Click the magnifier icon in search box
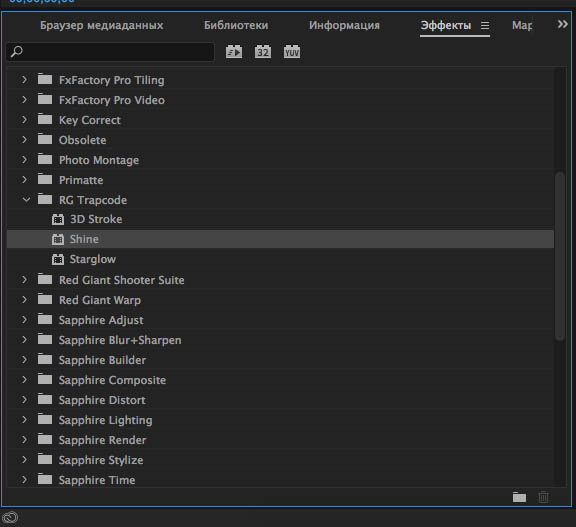The height and width of the screenshot is (527, 576). point(17,52)
